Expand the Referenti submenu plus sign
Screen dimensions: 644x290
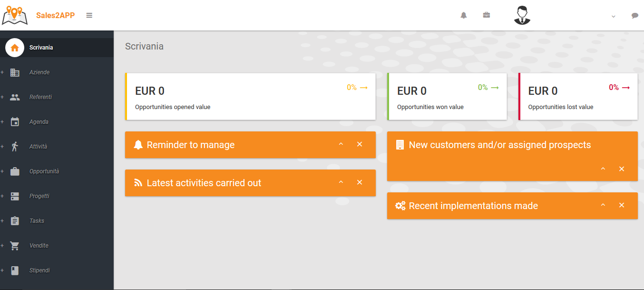coord(2,97)
